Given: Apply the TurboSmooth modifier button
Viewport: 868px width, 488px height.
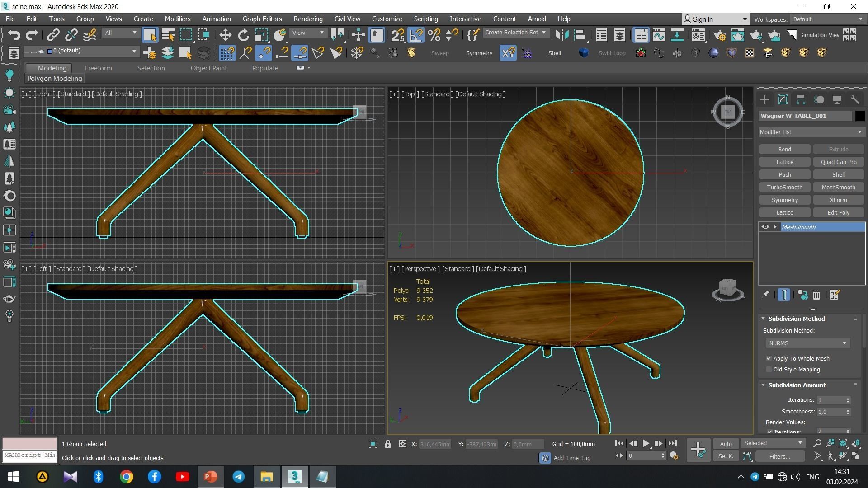Looking at the screenshot, I should coord(784,187).
